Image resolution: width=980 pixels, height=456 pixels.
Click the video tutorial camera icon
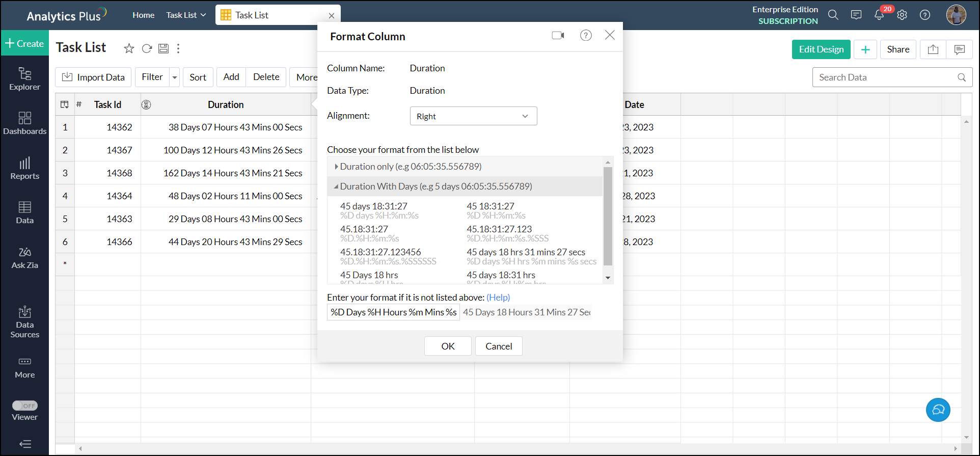(x=558, y=35)
